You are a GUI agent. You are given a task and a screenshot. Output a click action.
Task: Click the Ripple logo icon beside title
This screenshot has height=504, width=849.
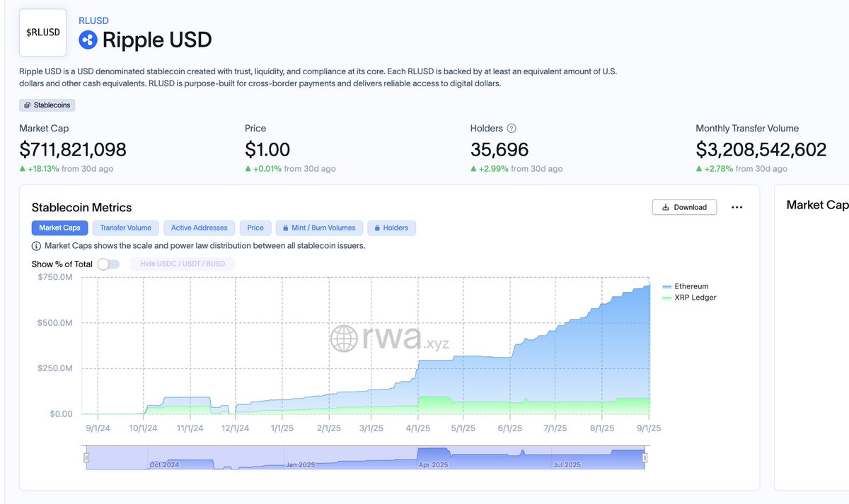click(88, 40)
